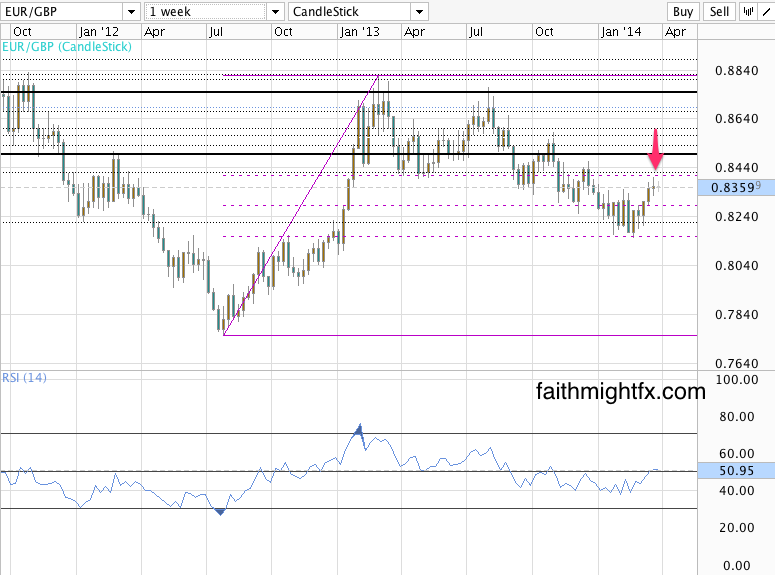Click the 100.00 RSI axis label
The image size is (775, 575).
pos(736,380)
